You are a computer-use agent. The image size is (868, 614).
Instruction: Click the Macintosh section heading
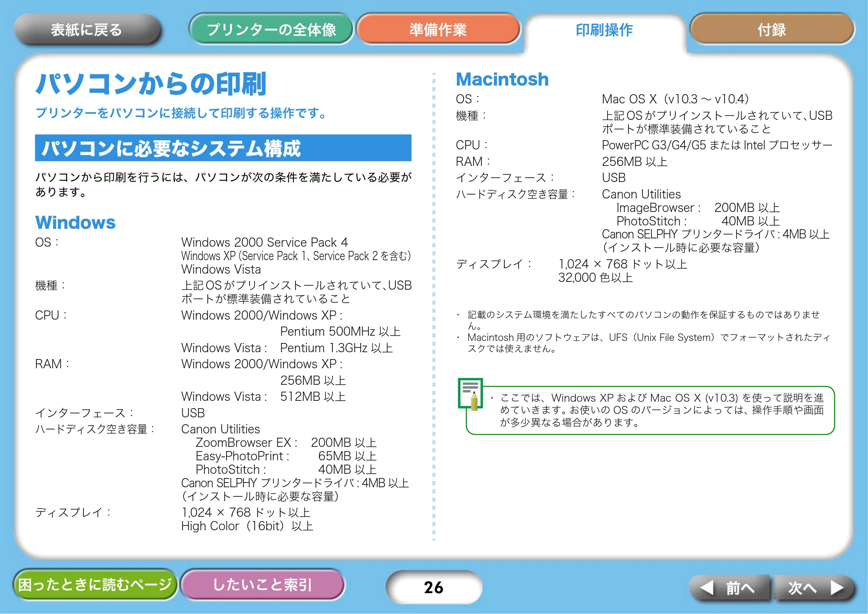point(502,79)
